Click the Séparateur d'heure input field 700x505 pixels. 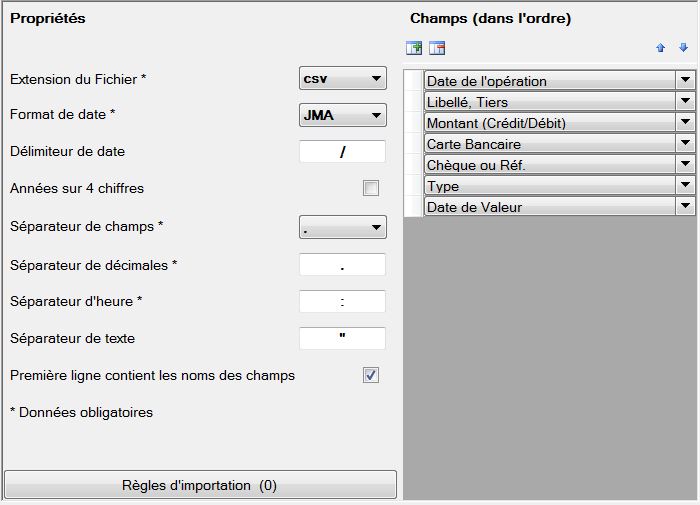[342, 301]
